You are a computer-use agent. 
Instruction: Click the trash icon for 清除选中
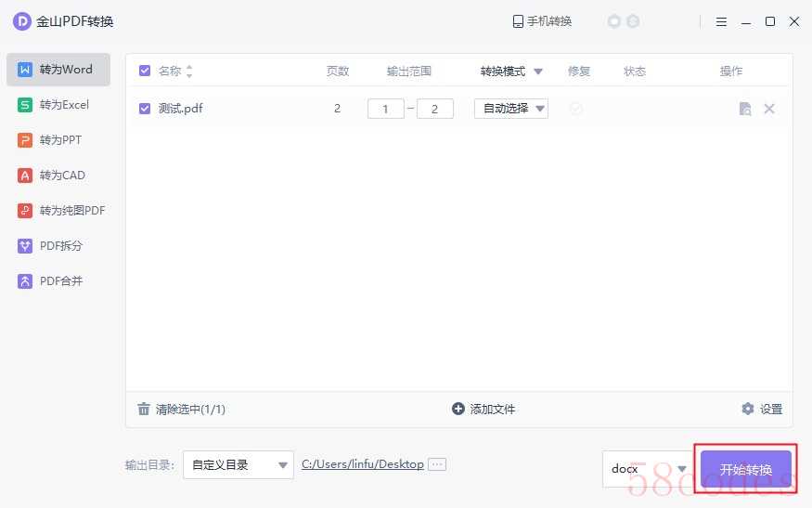click(x=144, y=409)
